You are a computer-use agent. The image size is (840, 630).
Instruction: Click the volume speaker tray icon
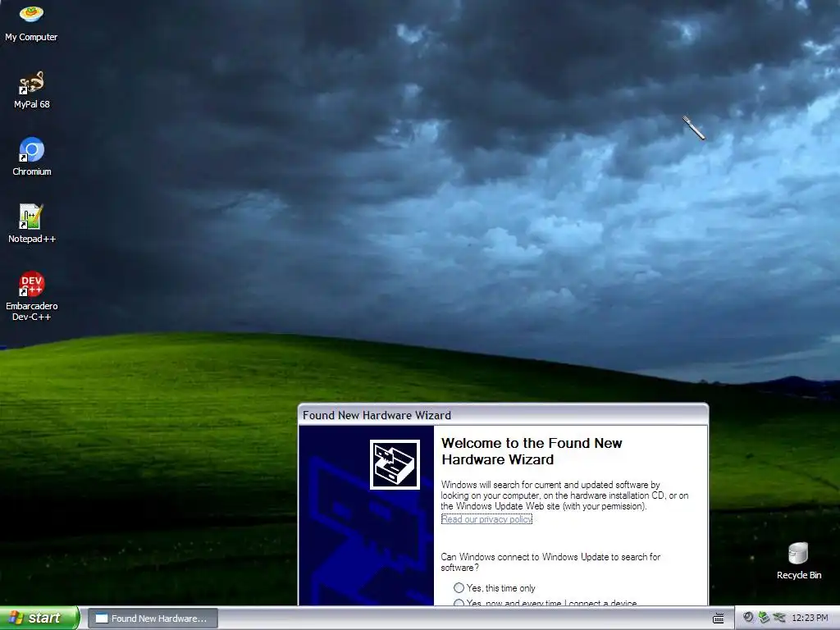[x=748, y=618]
